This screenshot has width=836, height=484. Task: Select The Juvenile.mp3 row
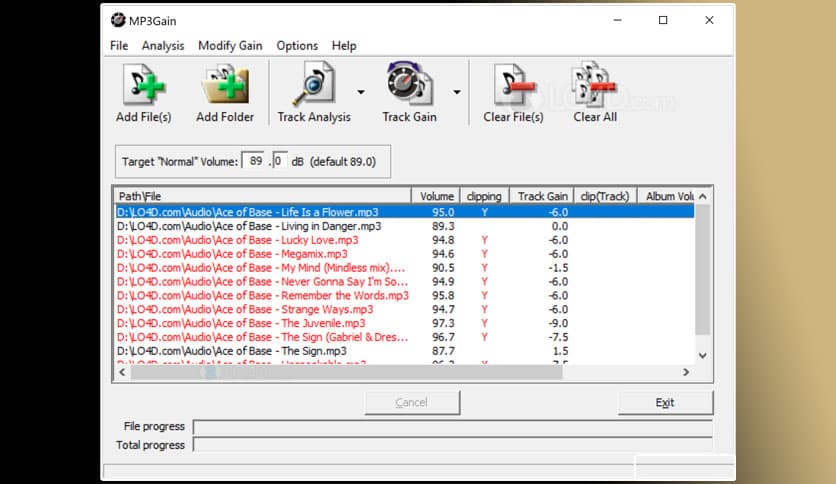pyautogui.click(x=405, y=323)
